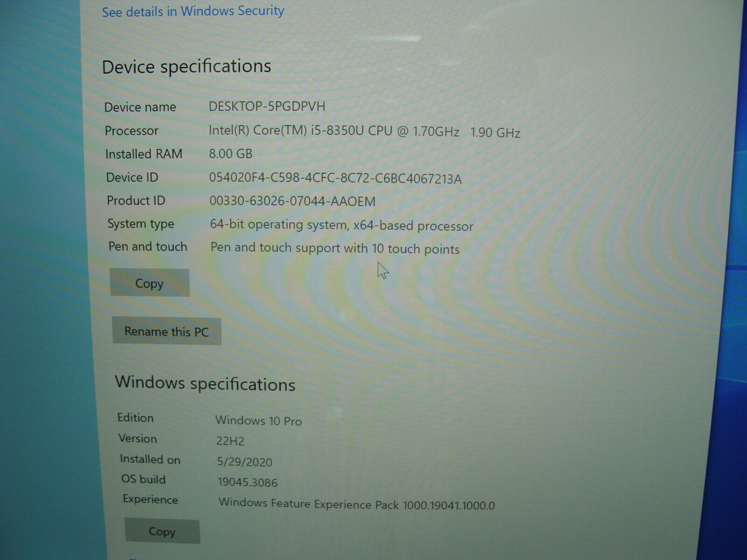Select the 64-bit operating system text

coord(342,225)
